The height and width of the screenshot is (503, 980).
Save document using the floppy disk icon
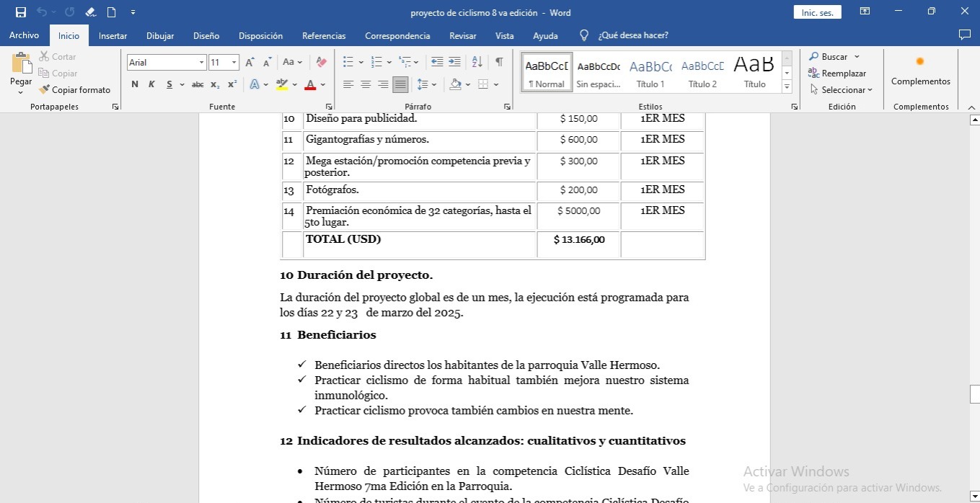click(21, 12)
